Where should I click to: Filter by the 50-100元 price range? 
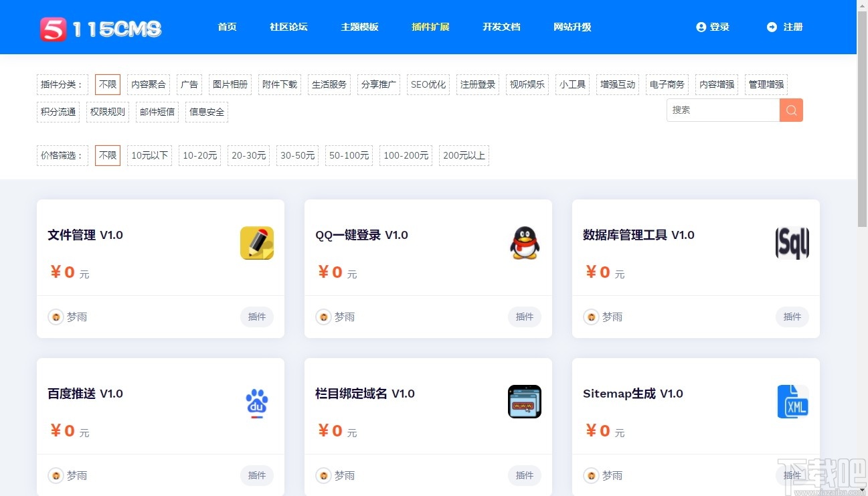tap(349, 155)
